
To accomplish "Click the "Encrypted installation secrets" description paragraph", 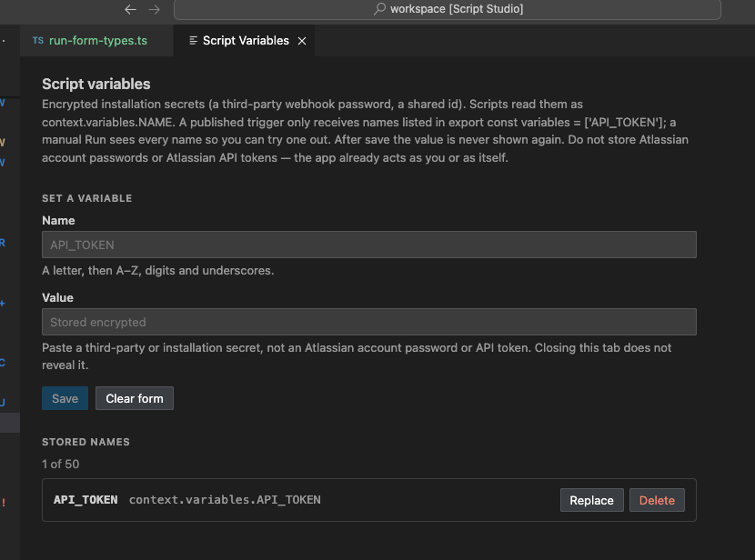I will (x=365, y=131).
